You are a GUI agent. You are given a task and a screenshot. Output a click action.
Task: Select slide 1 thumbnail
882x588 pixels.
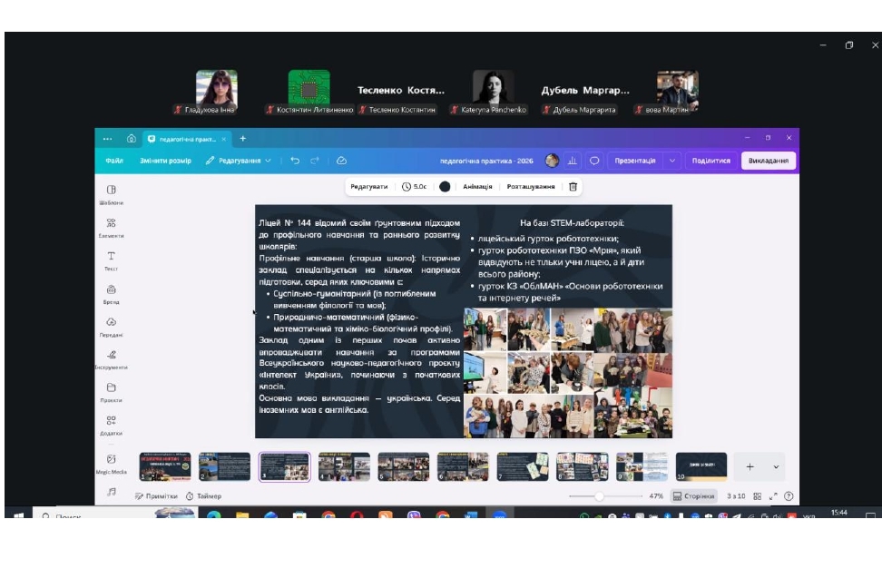pyautogui.click(x=165, y=466)
